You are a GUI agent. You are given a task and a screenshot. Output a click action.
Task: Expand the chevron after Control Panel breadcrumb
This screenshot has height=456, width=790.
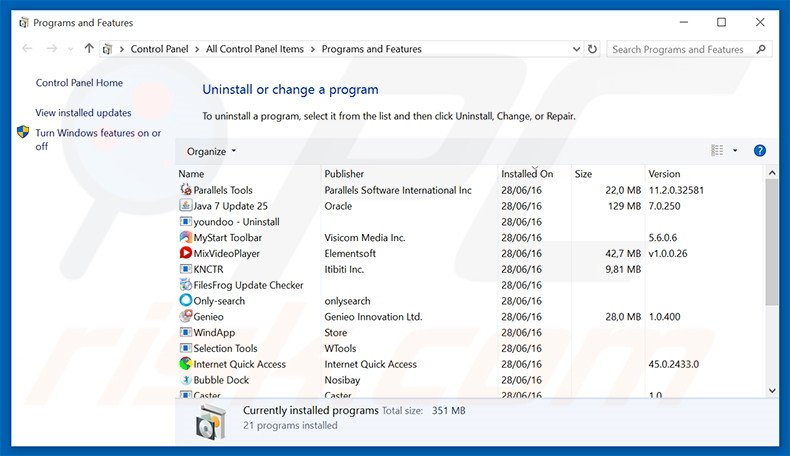coord(197,49)
